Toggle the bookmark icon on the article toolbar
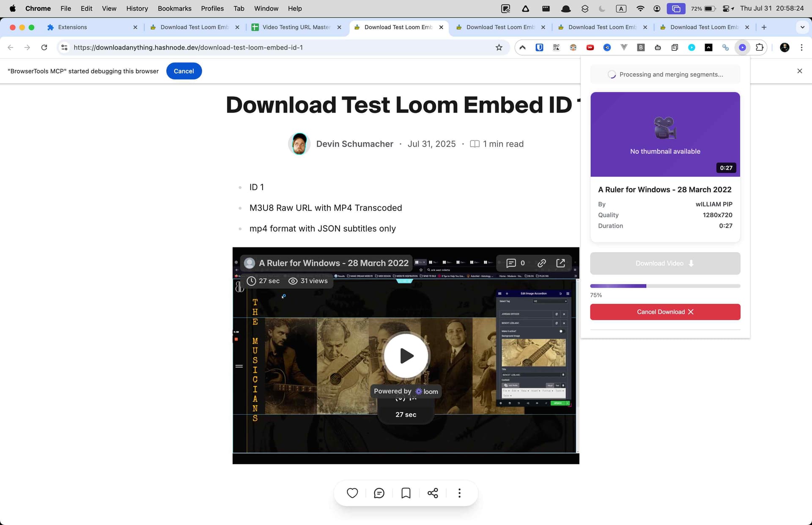The width and height of the screenshot is (812, 525). tap(406, 492)
